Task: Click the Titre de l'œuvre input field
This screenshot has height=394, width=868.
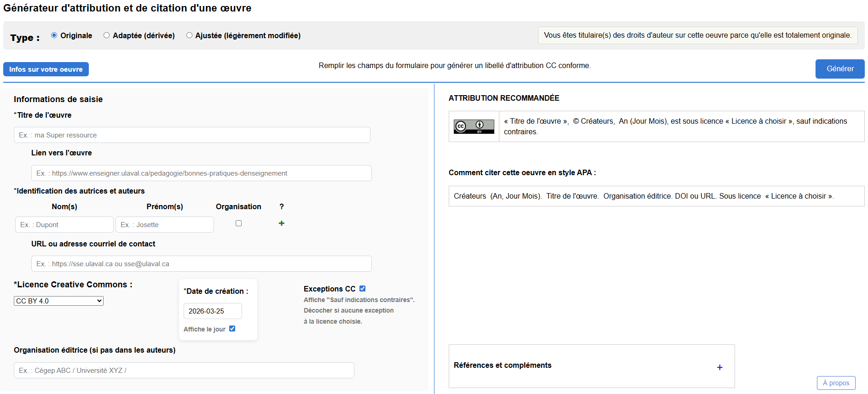Action: click(x=192, y=135)
